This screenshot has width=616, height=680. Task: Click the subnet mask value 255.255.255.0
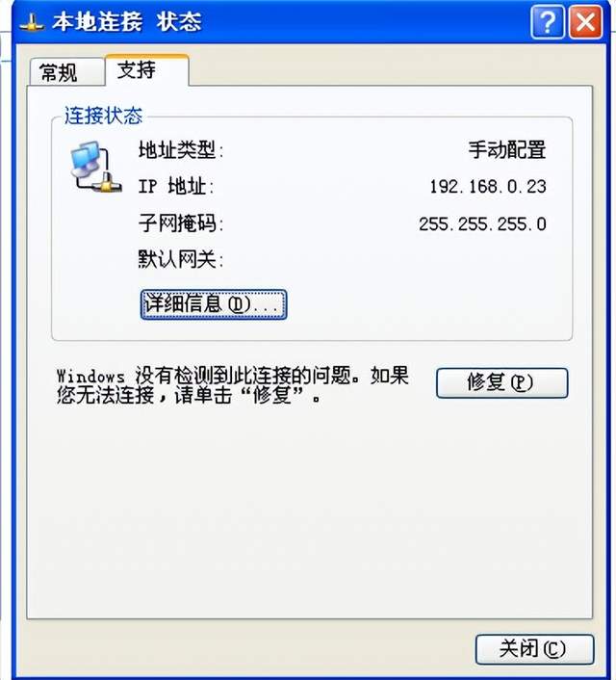pos(482,224)
